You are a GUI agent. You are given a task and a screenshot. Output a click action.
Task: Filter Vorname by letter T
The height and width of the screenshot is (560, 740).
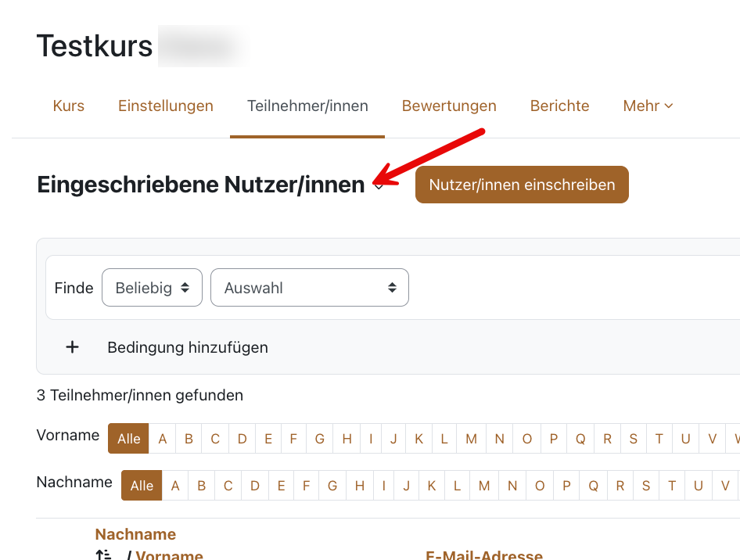659,439
